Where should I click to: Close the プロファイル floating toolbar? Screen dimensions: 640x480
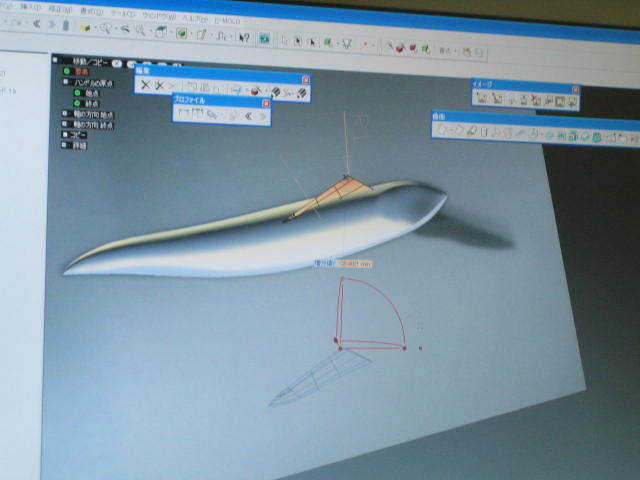[x=266, y=104]
